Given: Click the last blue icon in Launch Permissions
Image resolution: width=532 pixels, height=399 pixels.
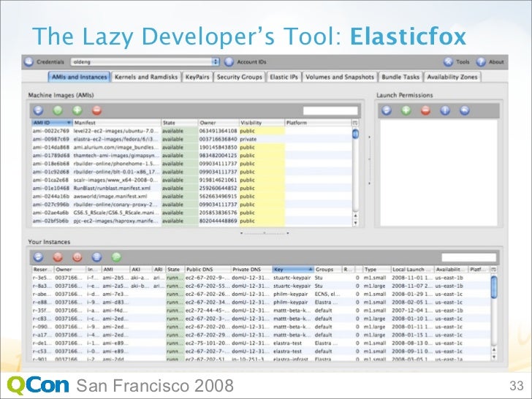Looking at the screenshot, I should pos(465,110).
